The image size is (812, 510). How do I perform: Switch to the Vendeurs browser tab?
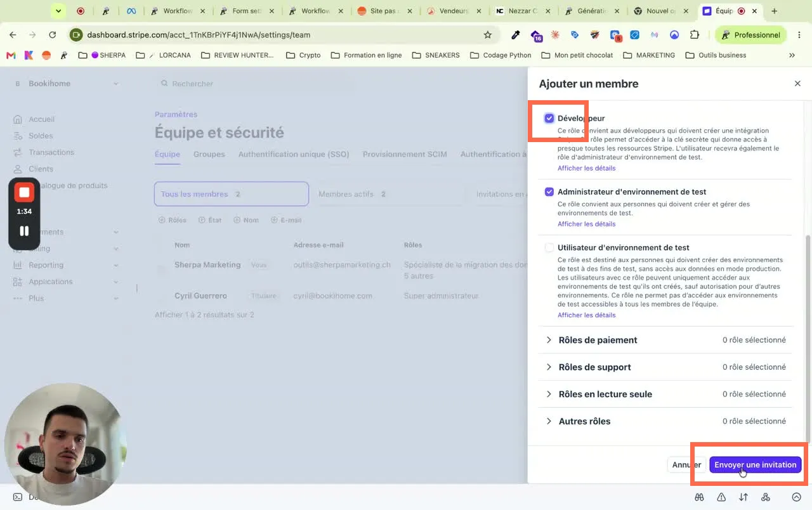(x=455, y=11)
